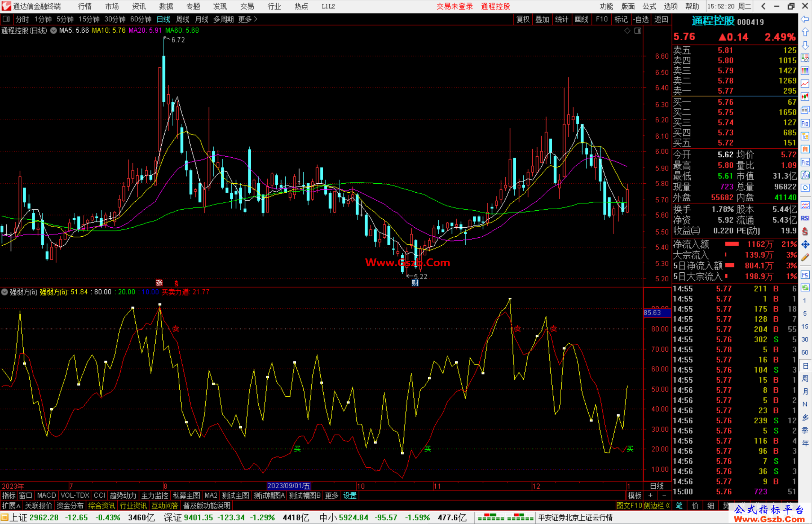
Task: Expand the 扩展 panel at bottom left
Action: point(11,506)
